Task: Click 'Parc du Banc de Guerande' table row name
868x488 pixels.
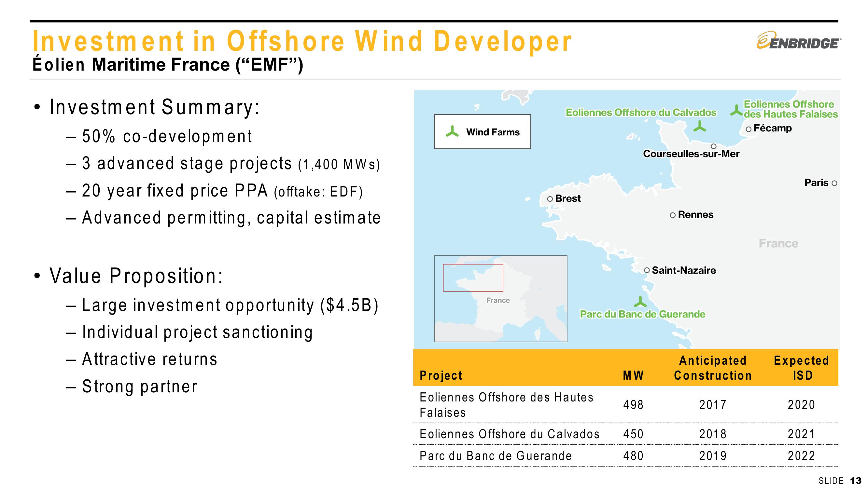Action: click(496, 456)
